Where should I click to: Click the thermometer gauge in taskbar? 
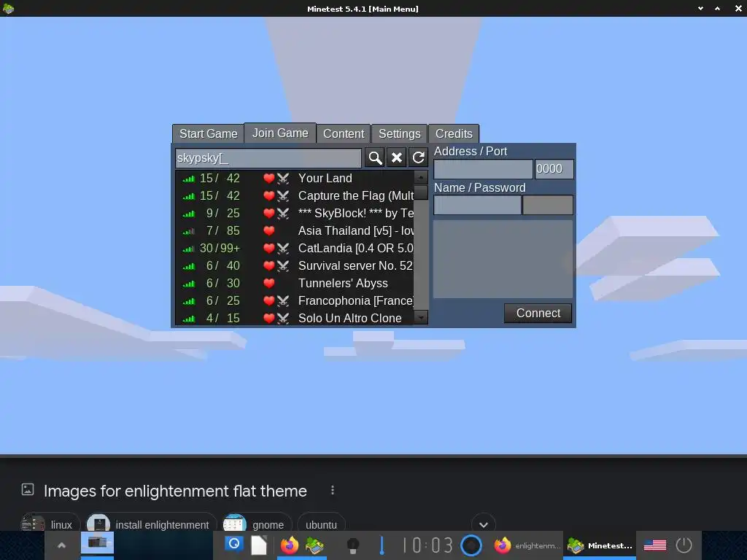click(x=382, y=545)
